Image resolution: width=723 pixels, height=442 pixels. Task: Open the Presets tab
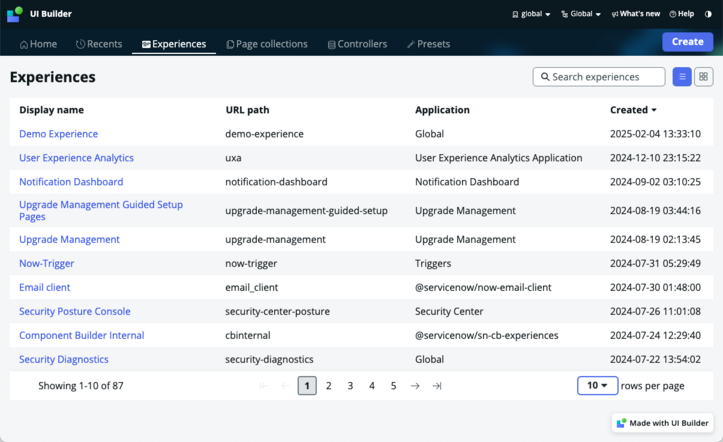tap(428, 44)
